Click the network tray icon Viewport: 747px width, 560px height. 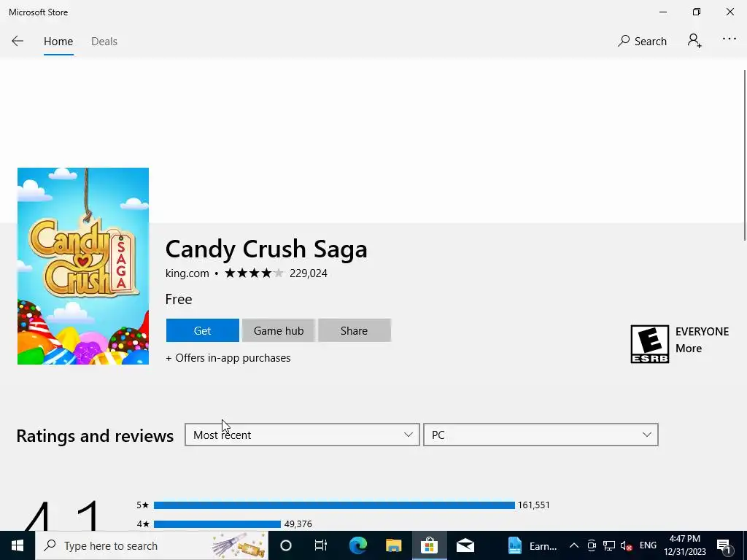point(609,545)
